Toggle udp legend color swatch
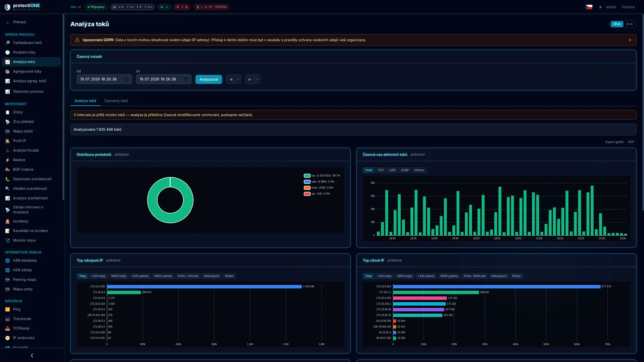The image size is (644, 362). (x=307, y=181)
